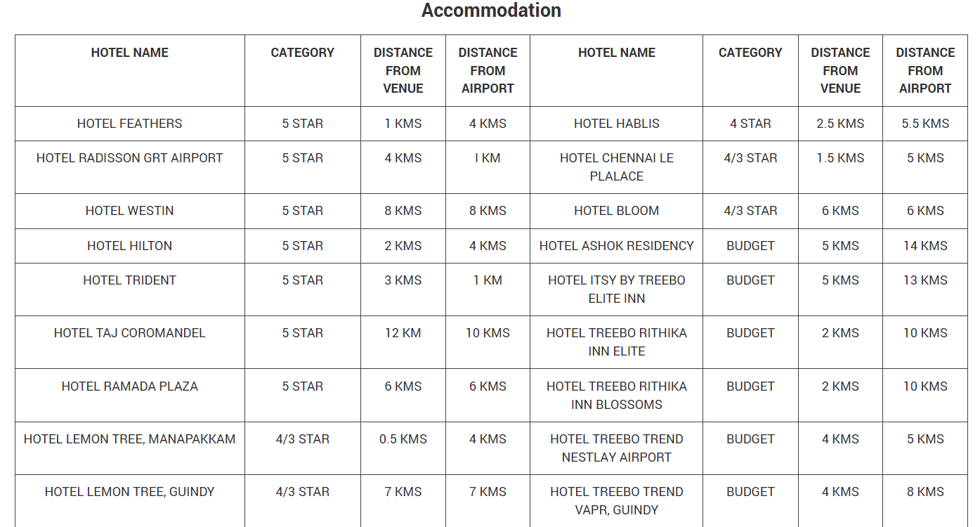This screenshot has height=527, width=980.
Task: Click HOTEL TREEBO TREND NESTLAY AIRPORT
Action: coord(617,448)
